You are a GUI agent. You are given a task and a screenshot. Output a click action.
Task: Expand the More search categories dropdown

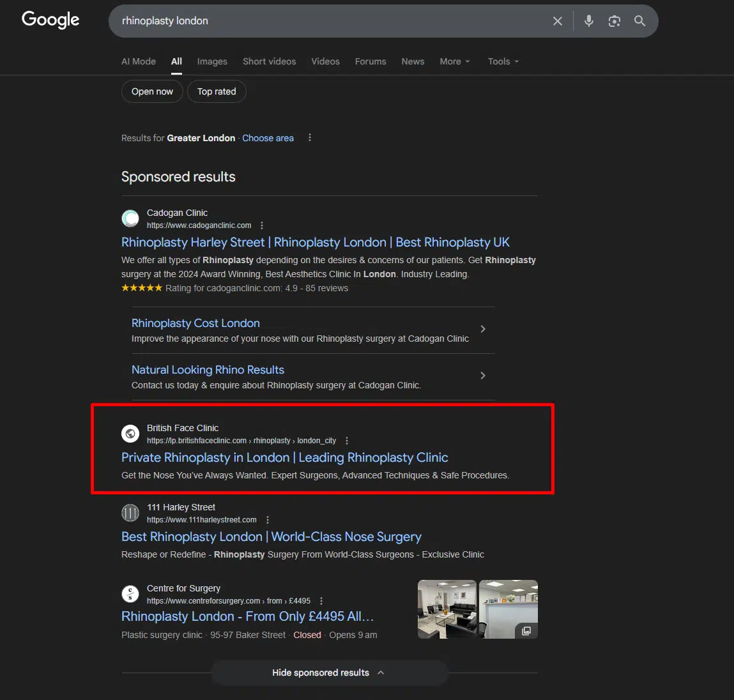[x=454, y=61]
